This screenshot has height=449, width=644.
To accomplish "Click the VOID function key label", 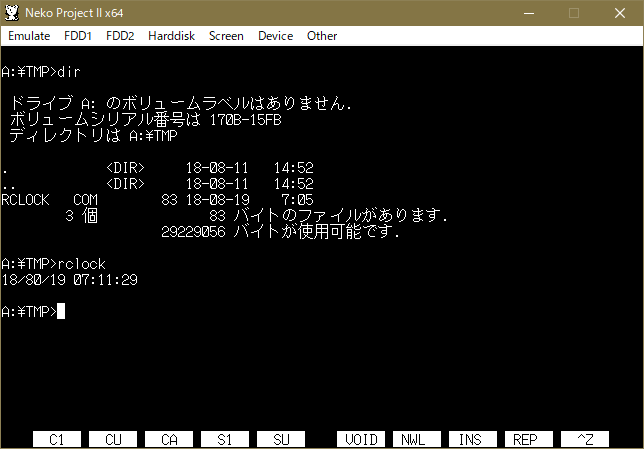I will click(x=361, y=439).
